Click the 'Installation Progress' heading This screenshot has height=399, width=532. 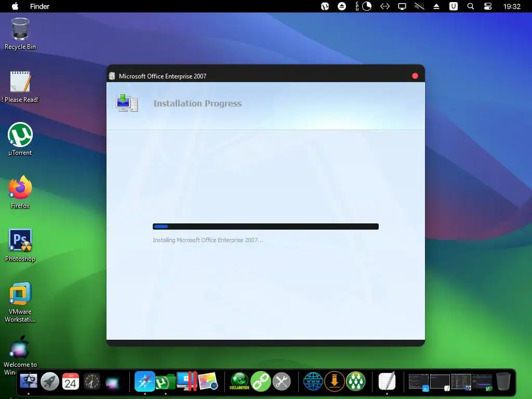tap(197, 103)
